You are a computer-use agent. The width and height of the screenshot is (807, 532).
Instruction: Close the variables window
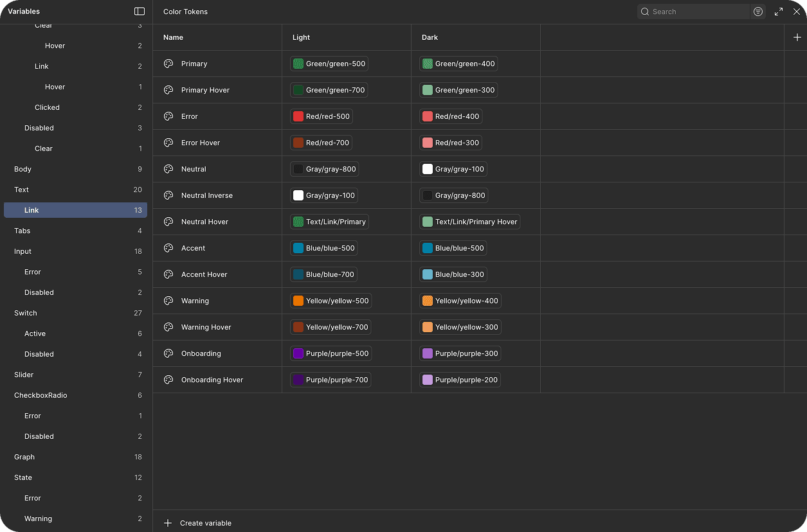pos(796,12)
